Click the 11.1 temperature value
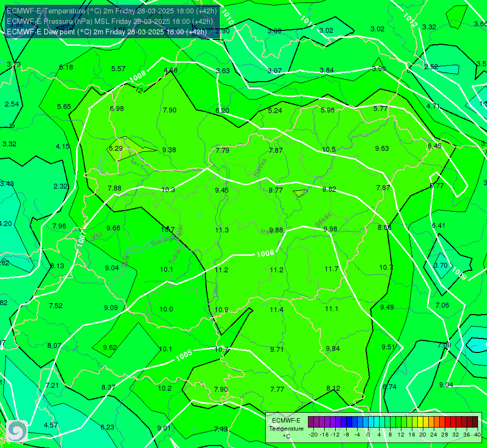This screenshot has width=487, height=448. [x=331, y=309]
